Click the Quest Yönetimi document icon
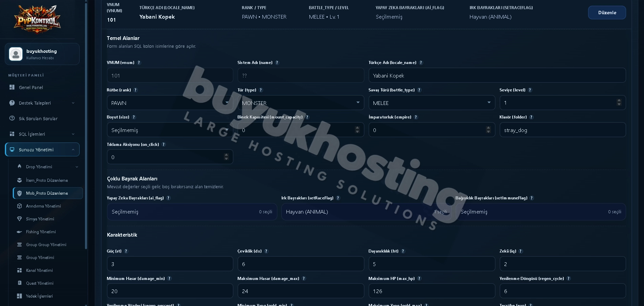The height and width of the screenshot is (306, 644). point(19,283)
